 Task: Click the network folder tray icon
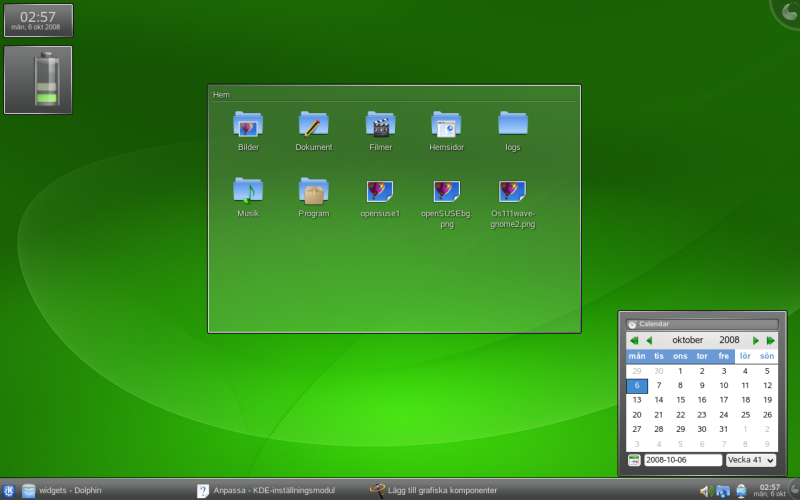723,491
